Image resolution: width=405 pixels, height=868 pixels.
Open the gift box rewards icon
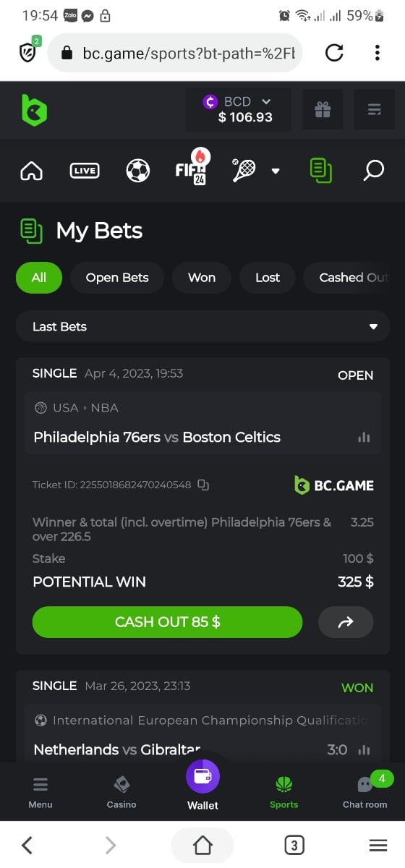click(x=323, y=109)
